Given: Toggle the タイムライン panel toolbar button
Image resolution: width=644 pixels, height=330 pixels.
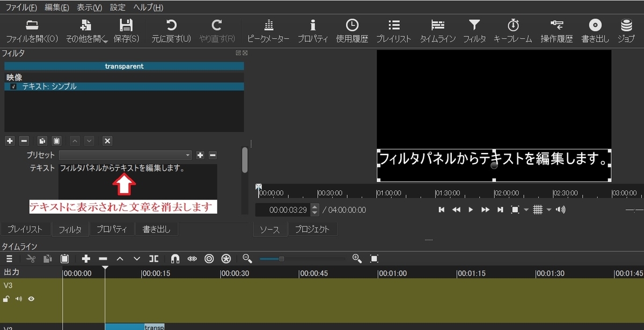Looking at the screenshot, I should click(x=437, y=31).
